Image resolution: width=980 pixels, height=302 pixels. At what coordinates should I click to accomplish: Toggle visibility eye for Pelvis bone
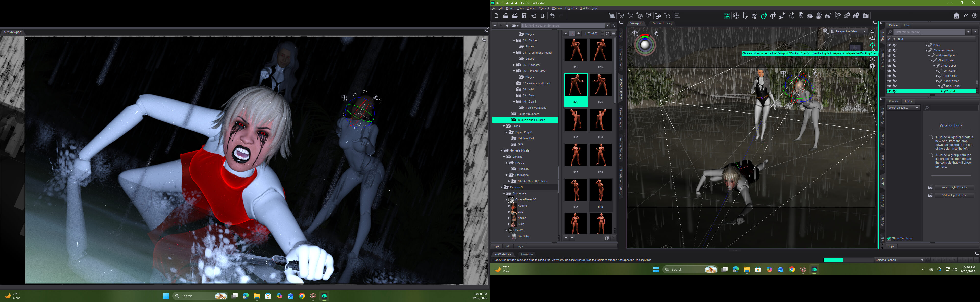[889, 45]
